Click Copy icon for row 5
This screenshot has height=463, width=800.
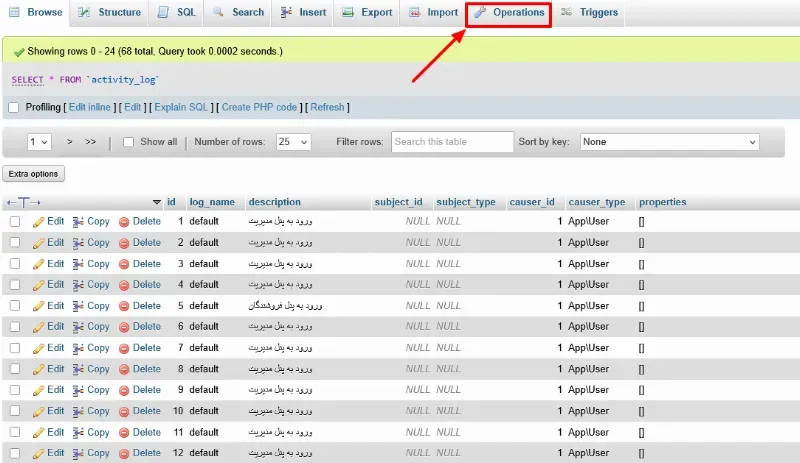78,306
